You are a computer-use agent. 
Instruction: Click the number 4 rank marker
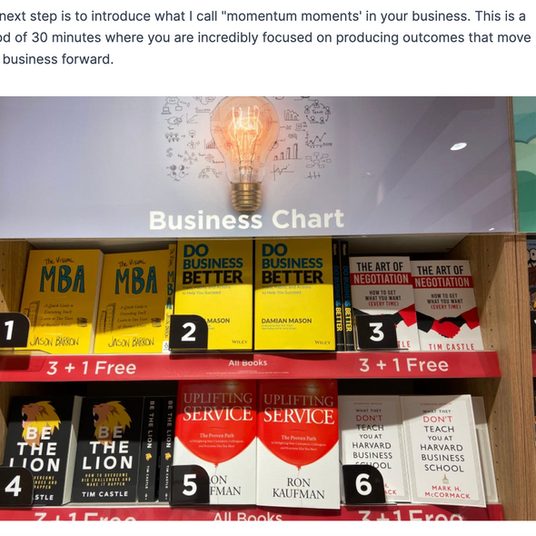(x=16, y=486)
